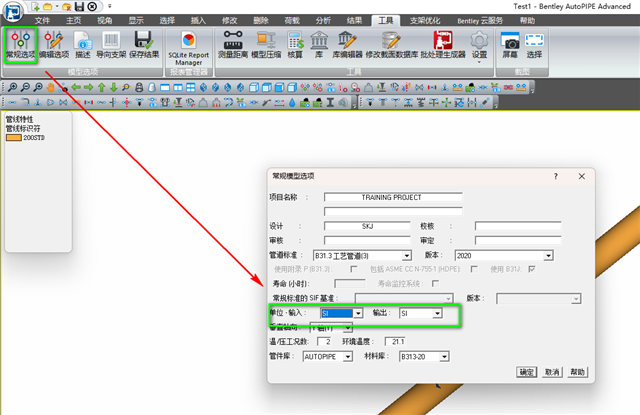Click 温/压工况数 field showing 2
This screenshot has height=415, width=640.
pyautogui.click(x=324, y=342)
